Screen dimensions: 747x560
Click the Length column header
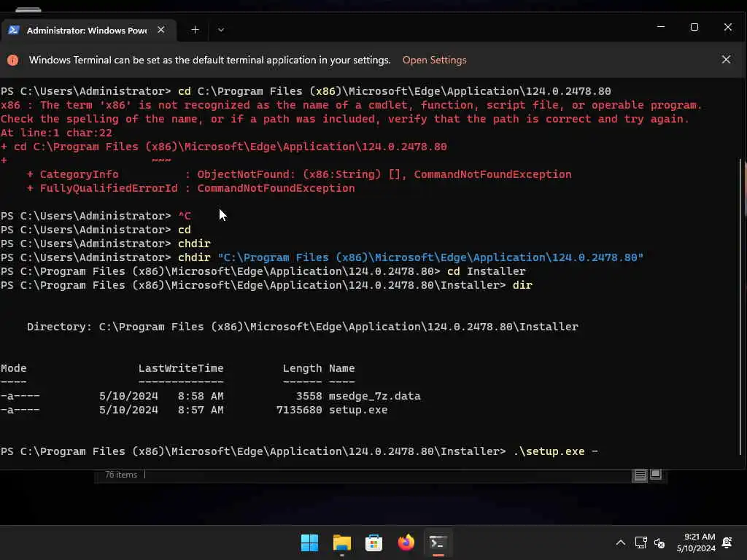(x=303, y=368)
